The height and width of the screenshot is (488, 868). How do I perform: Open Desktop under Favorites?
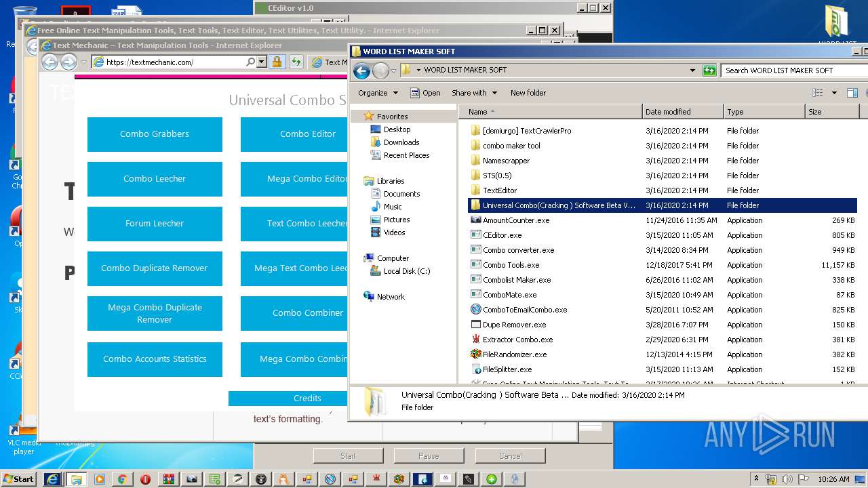coord(397,129)
